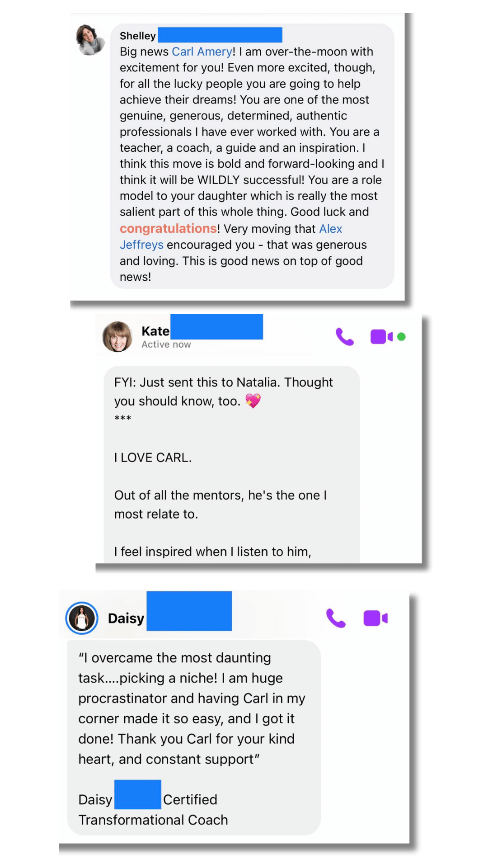488x868 pixels.
Task: Select Shelley's Big news comment bubble
Action: [x=252, y=156]
